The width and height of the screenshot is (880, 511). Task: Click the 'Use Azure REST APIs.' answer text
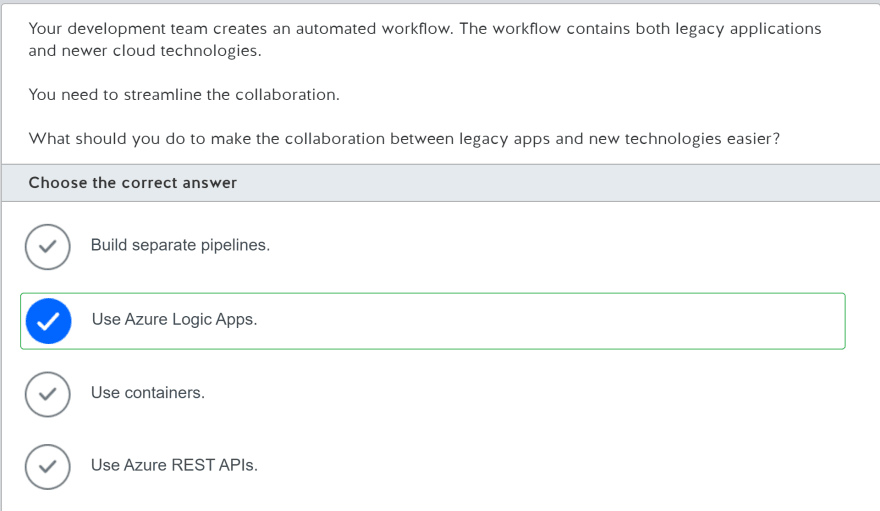click(174, 465)
